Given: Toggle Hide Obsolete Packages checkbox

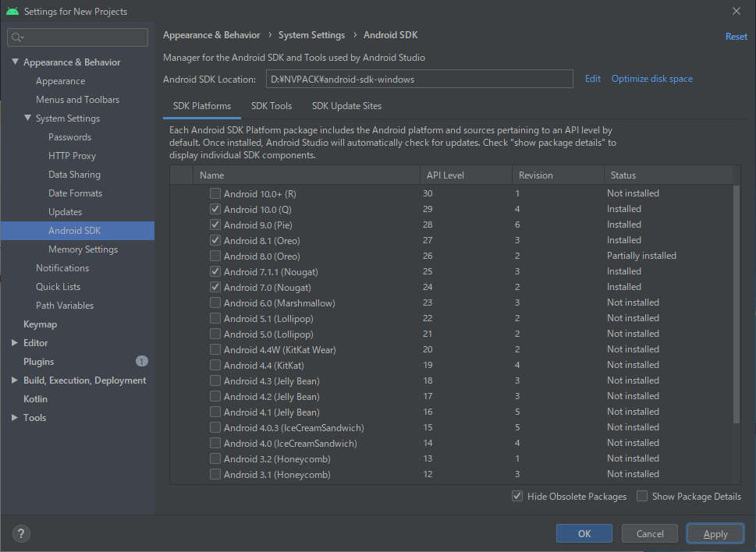Looking at the screenshot, I should pos(517,496).
